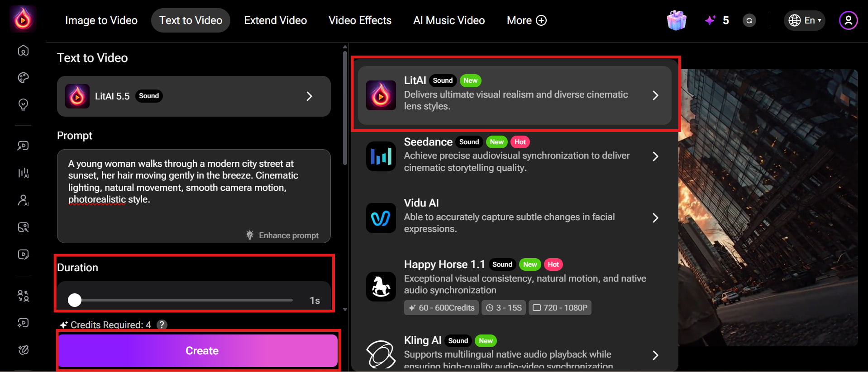
Task: Open the home icon in left sidebar
Action: point(23,51)
